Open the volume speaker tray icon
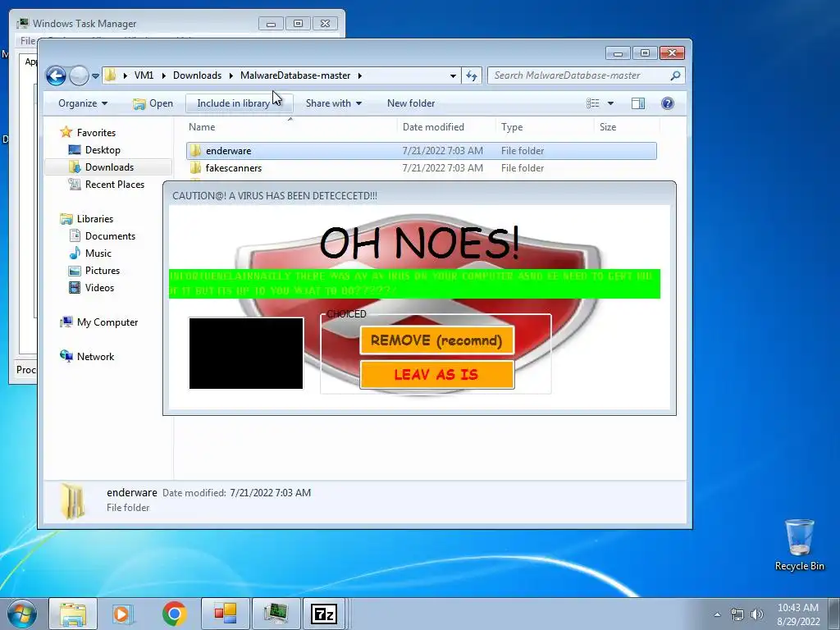 click(757, 614)
